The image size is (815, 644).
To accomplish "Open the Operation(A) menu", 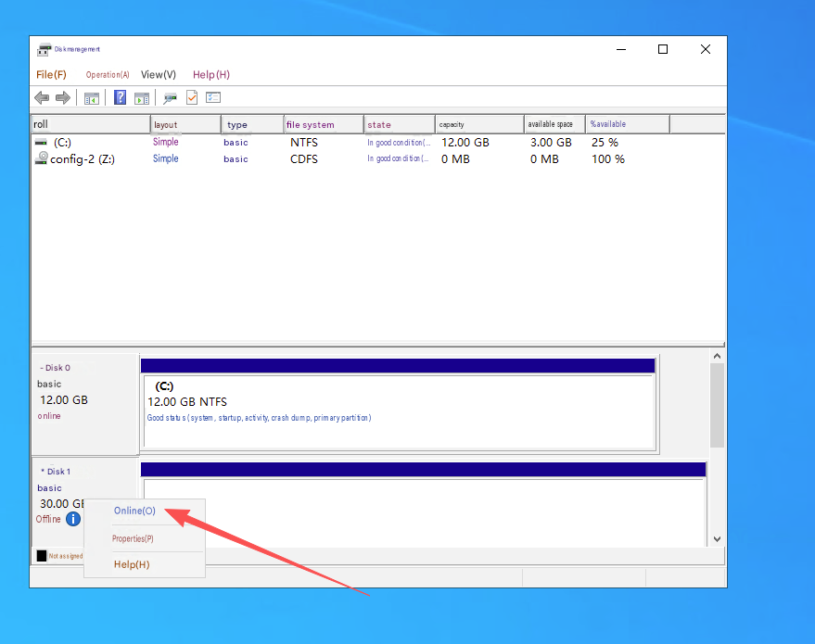I will point(108,75).
